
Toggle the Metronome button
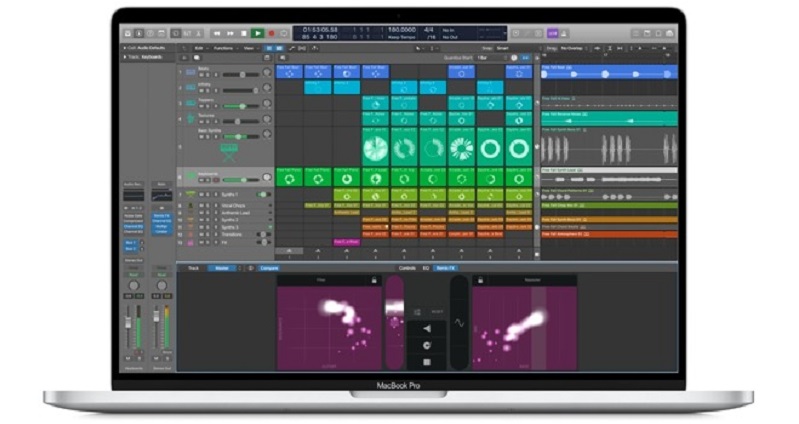(565, 34)
